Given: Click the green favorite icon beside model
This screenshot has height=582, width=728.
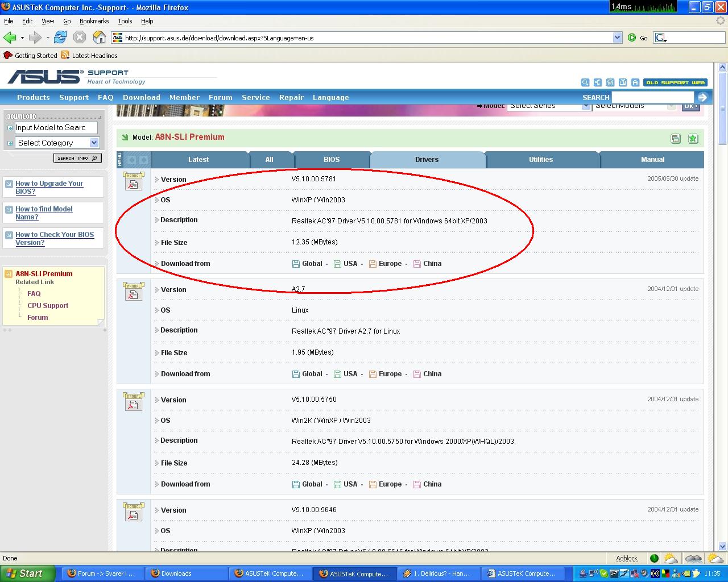Looking at the screenshot, I should click(x=693, y=138).
